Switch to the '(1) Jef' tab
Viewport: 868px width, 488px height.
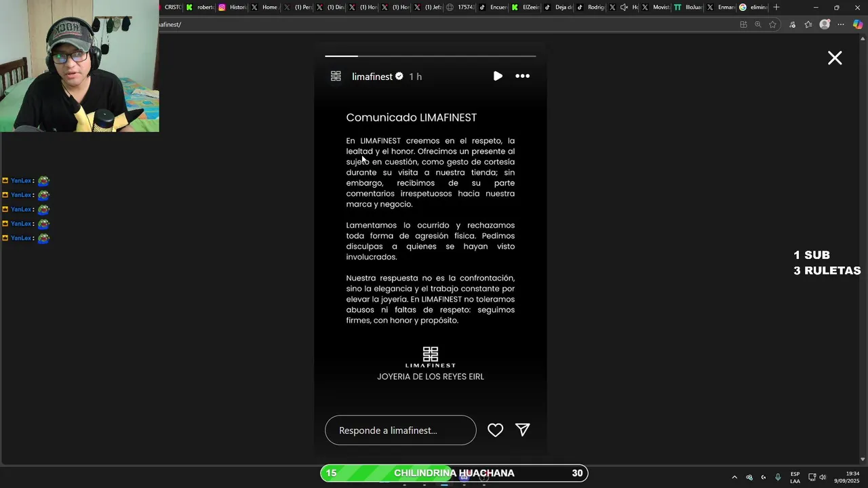point(428,7)
